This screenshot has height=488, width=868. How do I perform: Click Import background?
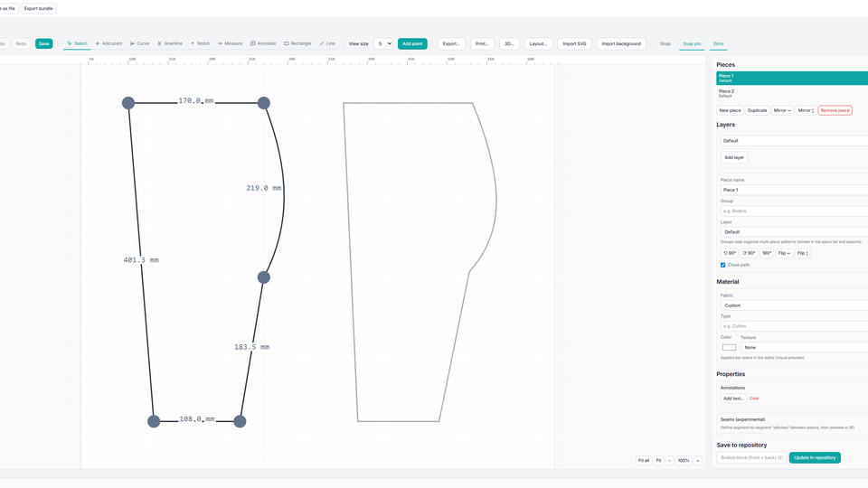621,43
